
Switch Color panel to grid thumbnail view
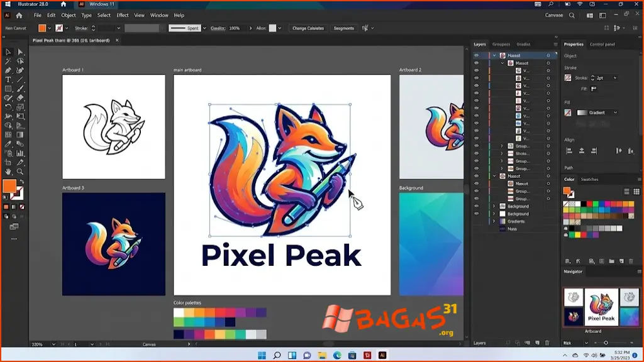point(636,192)
